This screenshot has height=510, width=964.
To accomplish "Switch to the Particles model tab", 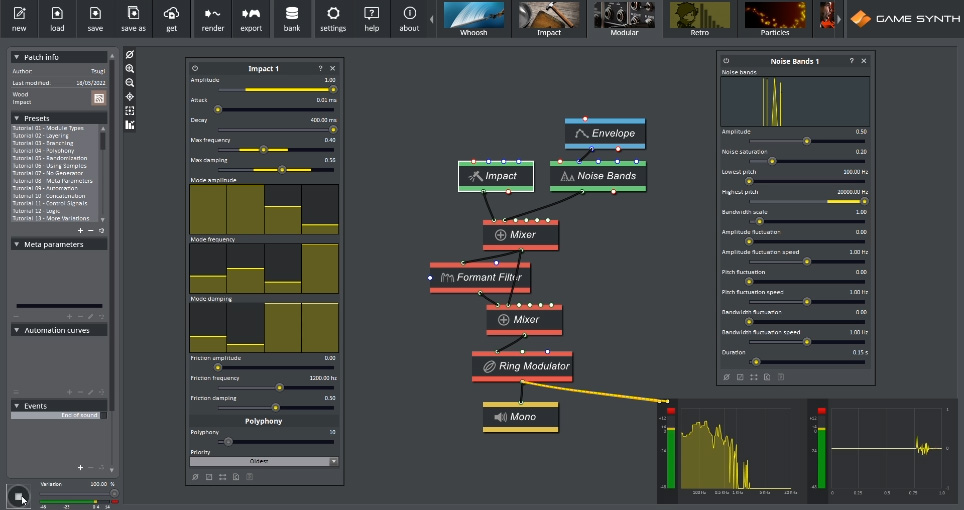I will coord(775,19).
